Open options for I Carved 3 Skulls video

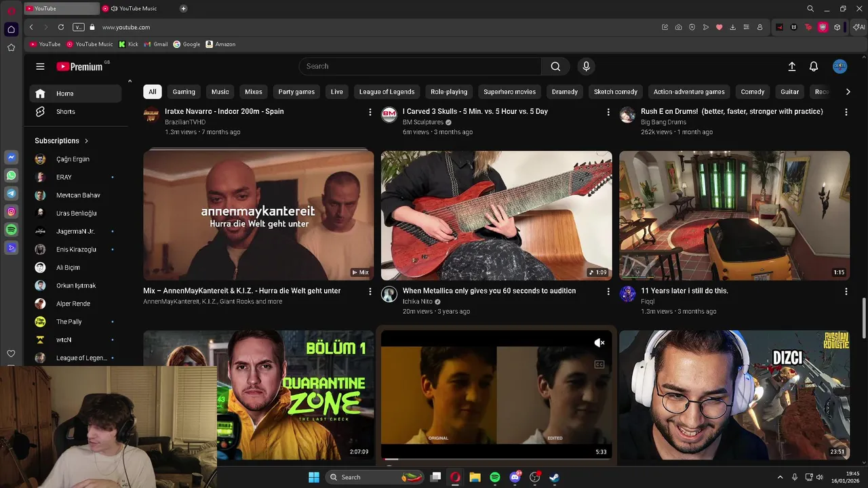(x=608, y=112)
